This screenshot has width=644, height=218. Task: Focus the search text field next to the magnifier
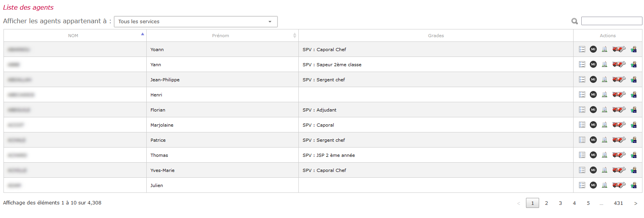(x=612, y=21)
